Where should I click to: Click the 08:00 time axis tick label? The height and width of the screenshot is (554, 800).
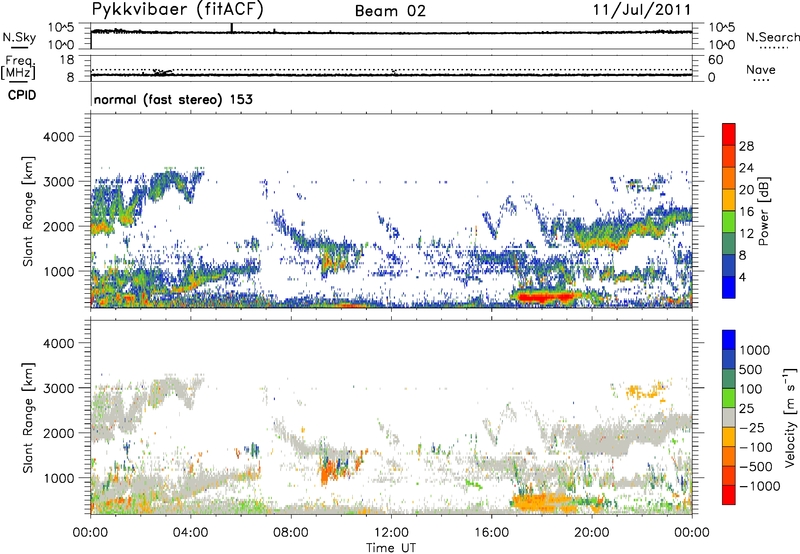291,533
